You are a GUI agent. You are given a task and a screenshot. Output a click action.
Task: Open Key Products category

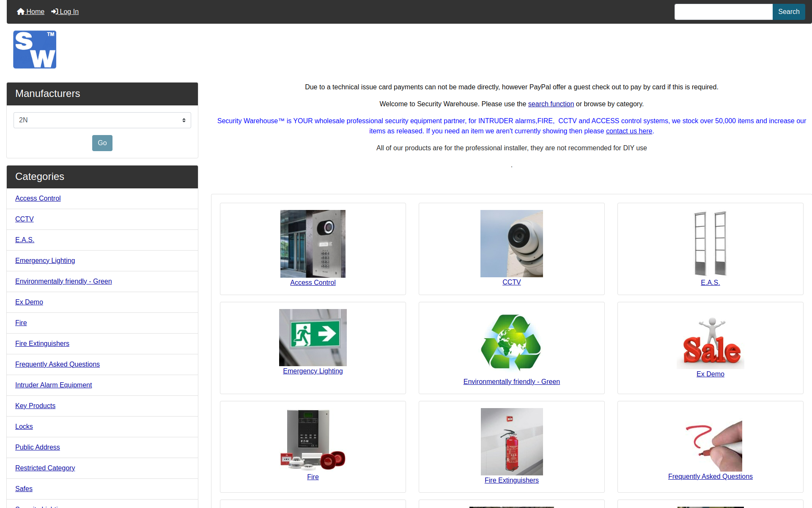pyautogui.click(x=36, y=406)
